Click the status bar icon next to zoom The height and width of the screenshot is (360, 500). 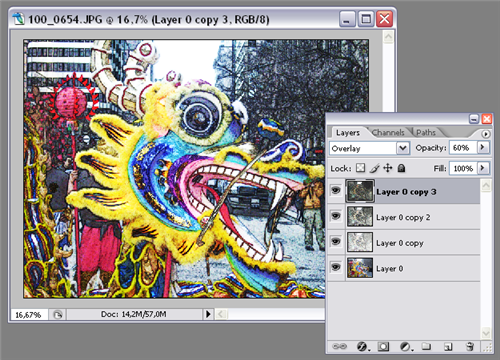[x=58, y=314]
